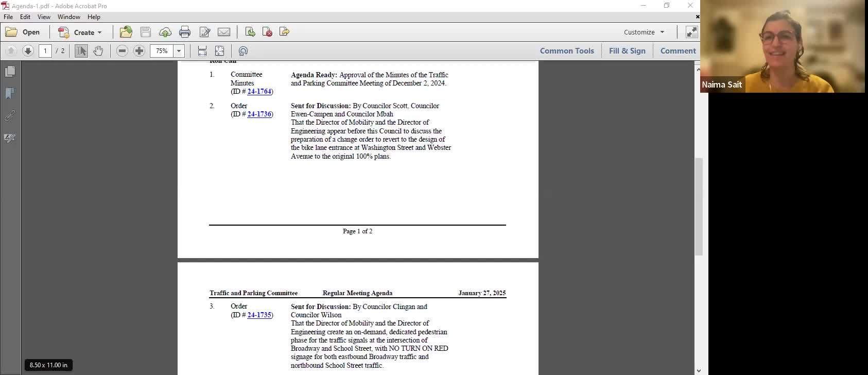This screenshot has height=375, width=868.
Task: Open the File menu
Action: [8, 17]
